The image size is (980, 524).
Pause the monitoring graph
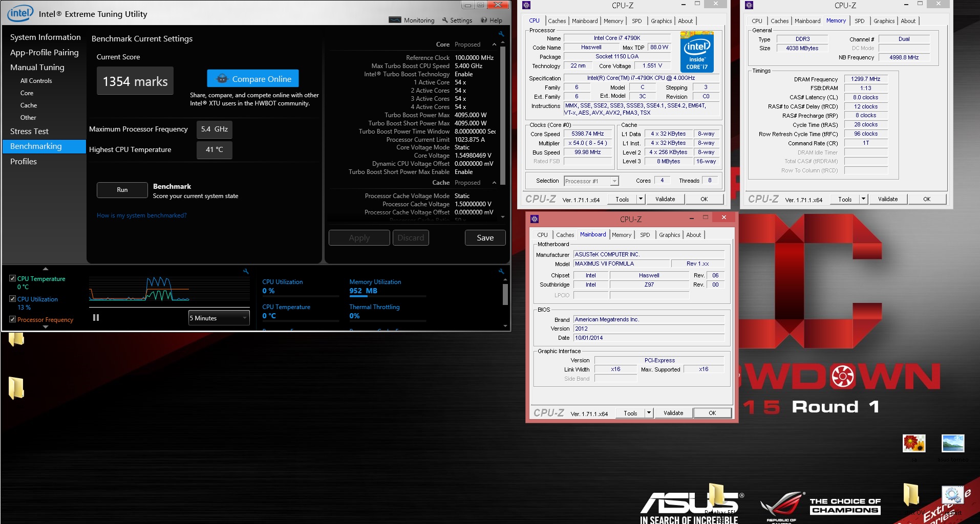coord(96,318)
